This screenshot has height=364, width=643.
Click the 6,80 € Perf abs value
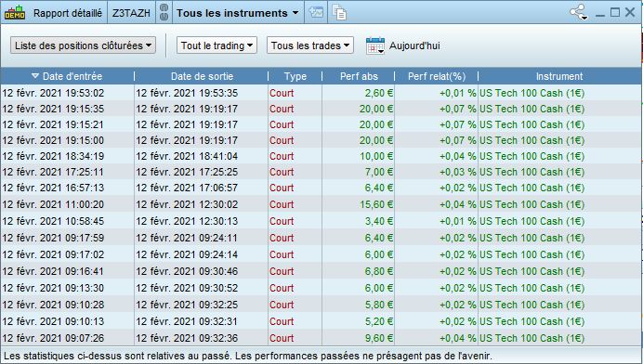tap(379, 271)
